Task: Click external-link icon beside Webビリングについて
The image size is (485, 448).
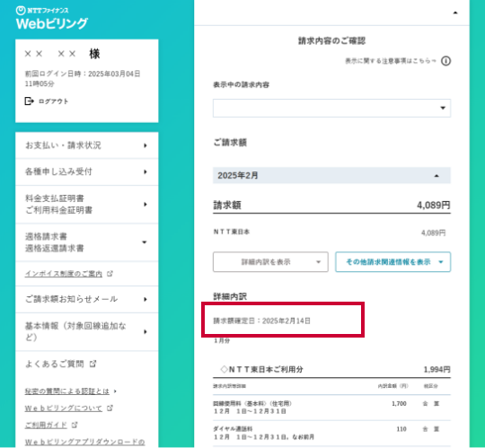Action: (110, 408)
